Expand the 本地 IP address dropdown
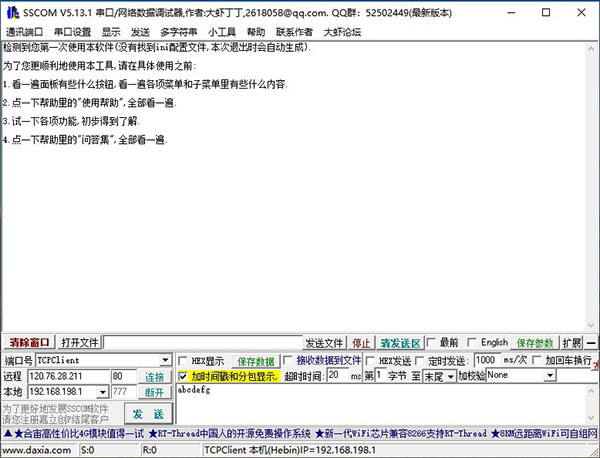Image resolution: width=600 pixels, height=458 pixels. [x=103, y=393]
